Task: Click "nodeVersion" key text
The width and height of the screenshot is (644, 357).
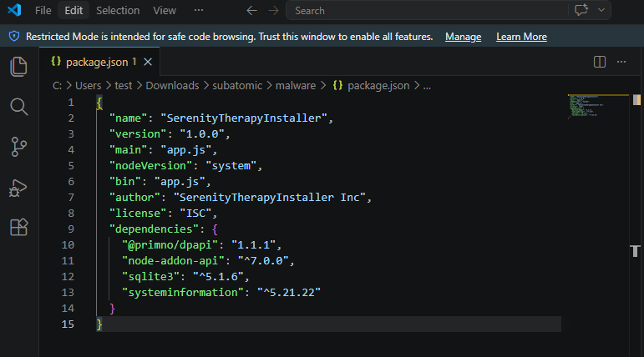Action: [x=150, y=166]
